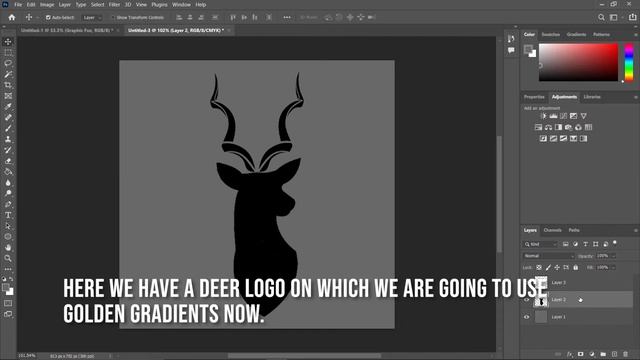Screen dimensions: 640x360
Task: Delete layer using the trash icon
Action: click(625, 354)
